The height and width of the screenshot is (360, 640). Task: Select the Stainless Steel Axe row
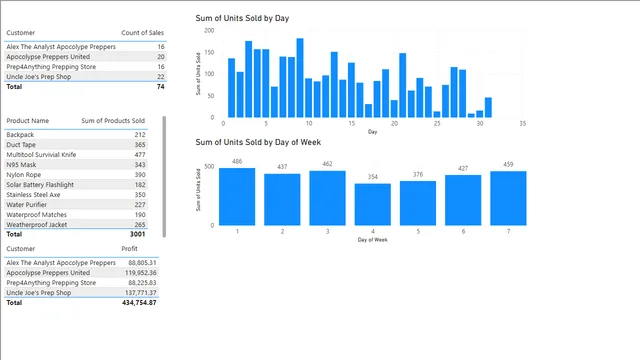pos(76,195)
